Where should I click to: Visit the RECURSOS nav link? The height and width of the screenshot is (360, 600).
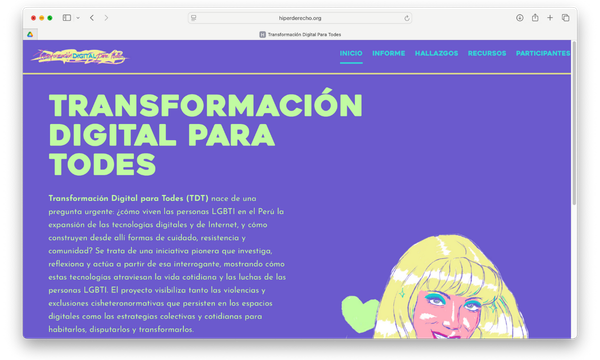coord(487,53)
